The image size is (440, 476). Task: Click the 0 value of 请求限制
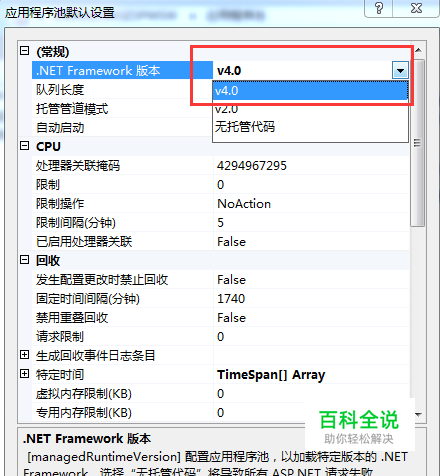[220, 337]
